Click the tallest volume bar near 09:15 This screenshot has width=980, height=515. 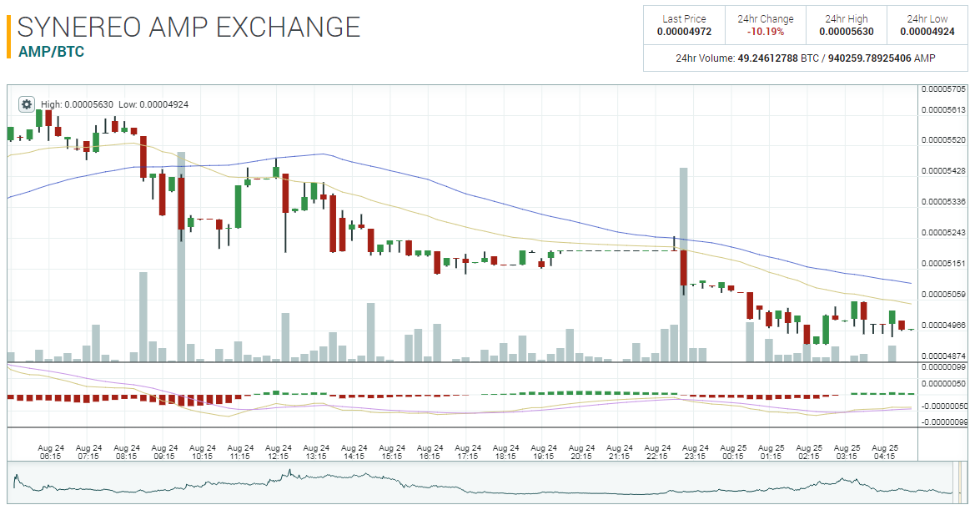coord(181,256)
